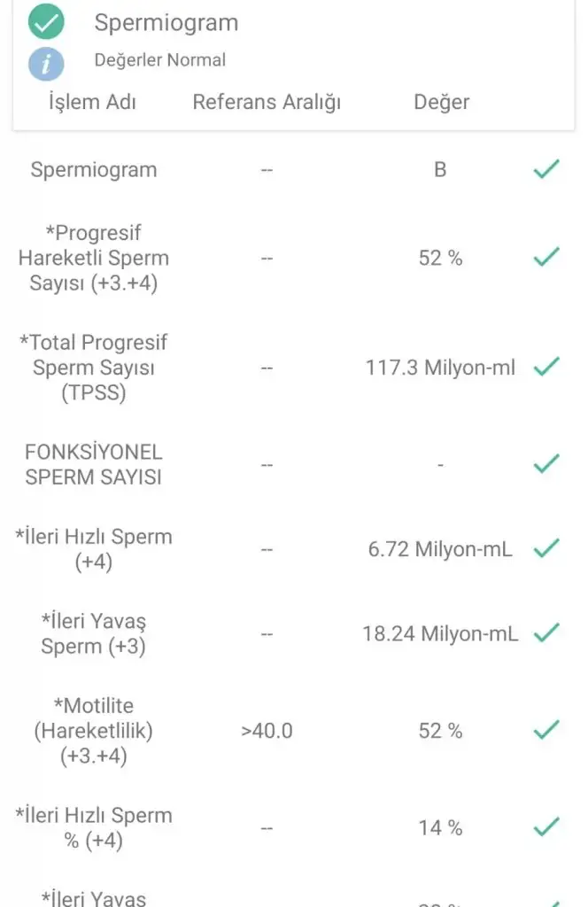Tap the Total Progresif Sperm Sayısı (TPSS) label
588x907 pixels.
point(94,367)
